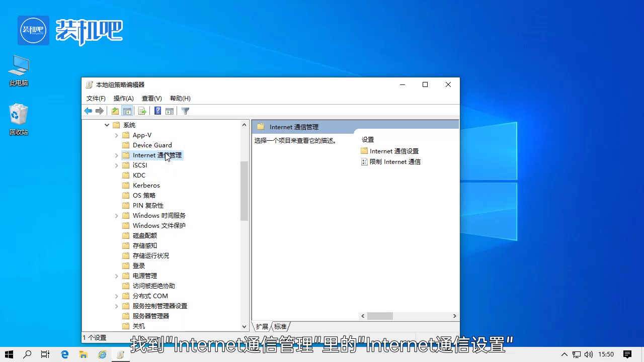
Task: Toggle the Show/Hide Action Pane icon
Action: tap(170, 111)
